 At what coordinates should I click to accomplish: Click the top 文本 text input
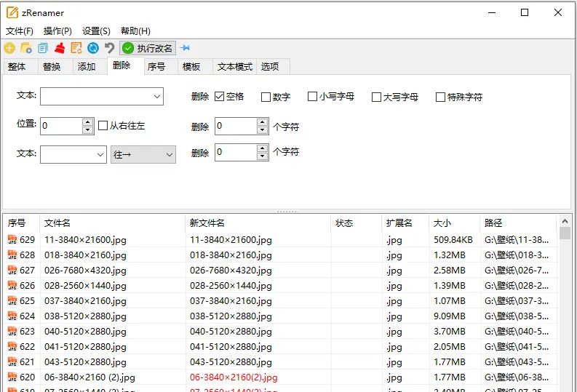tap(97, 97)
